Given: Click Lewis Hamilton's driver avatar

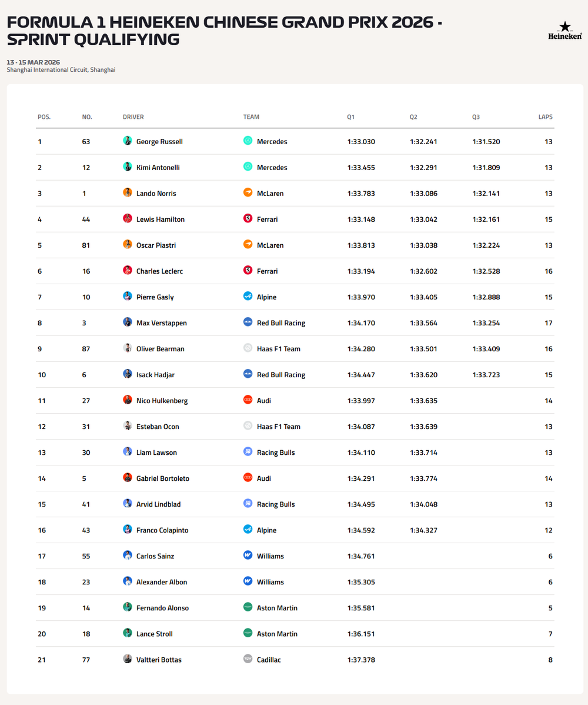Looking at the screenshot, I should (x=128, y=218).
